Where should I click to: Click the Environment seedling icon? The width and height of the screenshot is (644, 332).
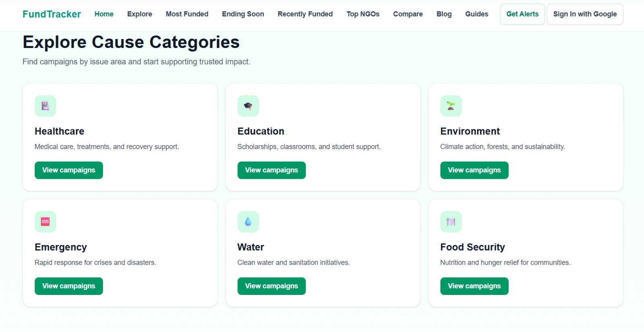coord(451,106)
